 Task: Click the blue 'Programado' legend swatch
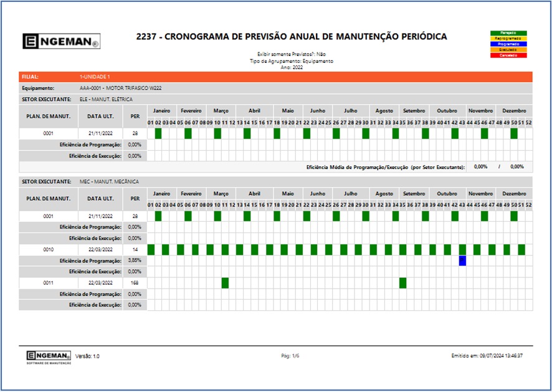click(509, 44)
